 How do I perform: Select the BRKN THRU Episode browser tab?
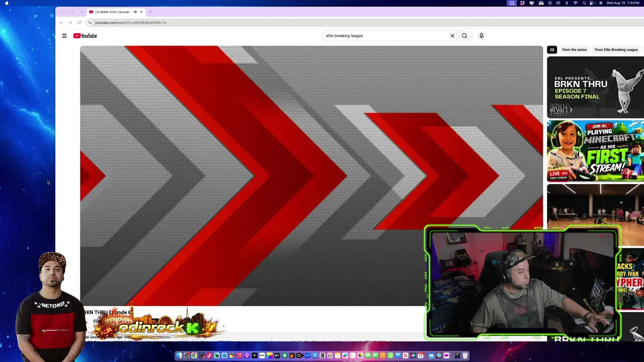click(116, 12)
